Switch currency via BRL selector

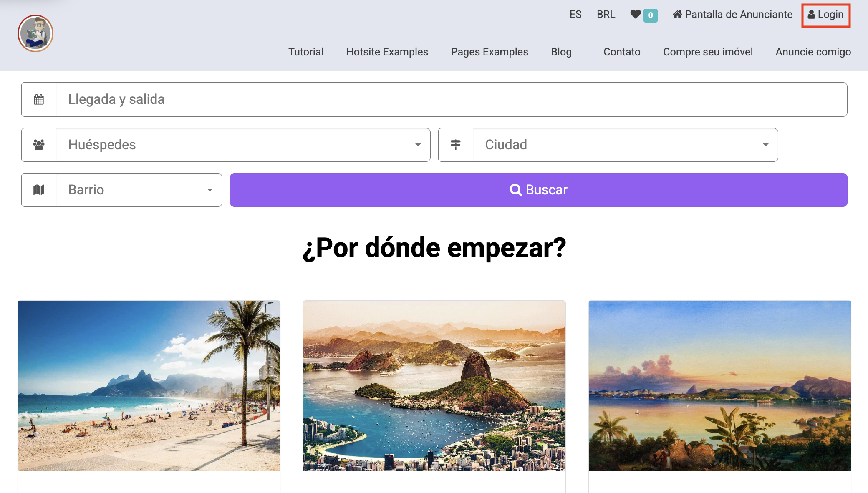tap(606, 15)
